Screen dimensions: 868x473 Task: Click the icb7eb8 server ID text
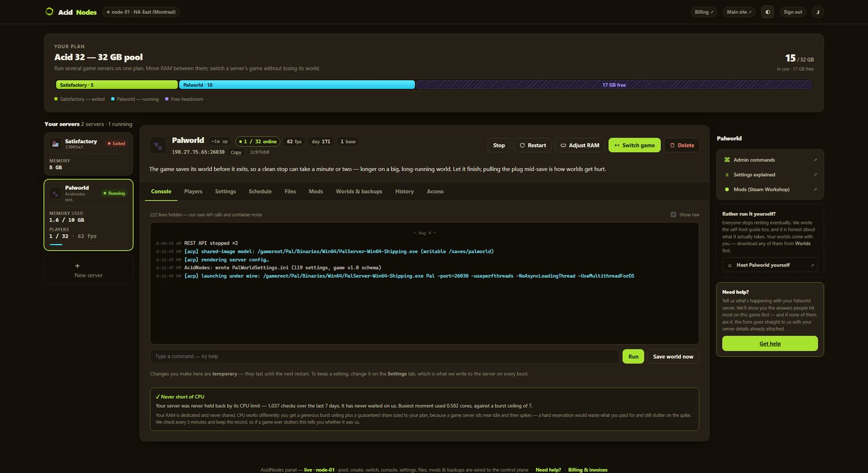(x=260, y=152)
